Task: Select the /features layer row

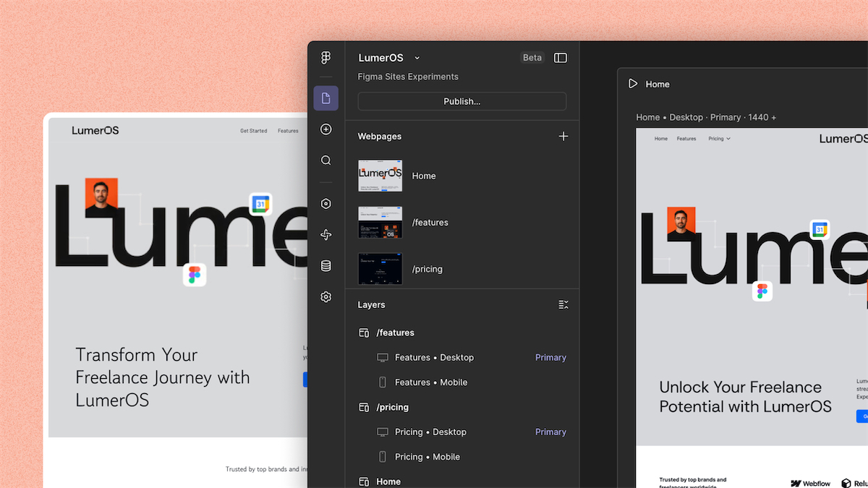Action: [x=463, y=333]
